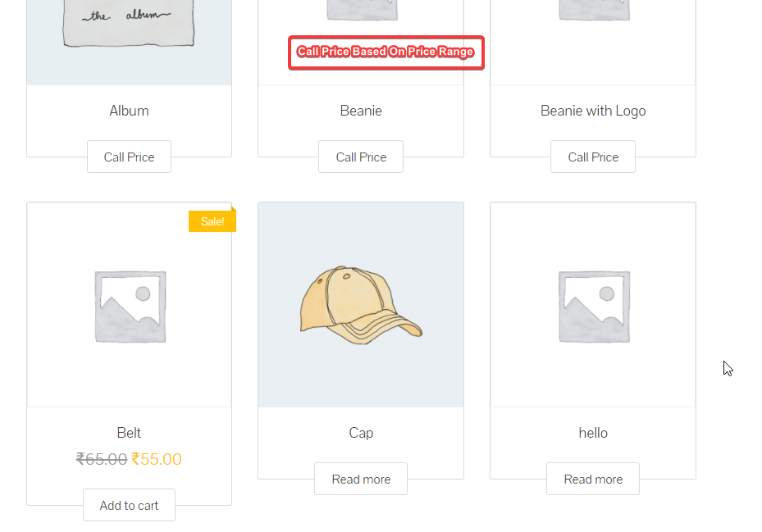Open the Belt product title link
Screen dimensions: 762x532
coord(129,433)
